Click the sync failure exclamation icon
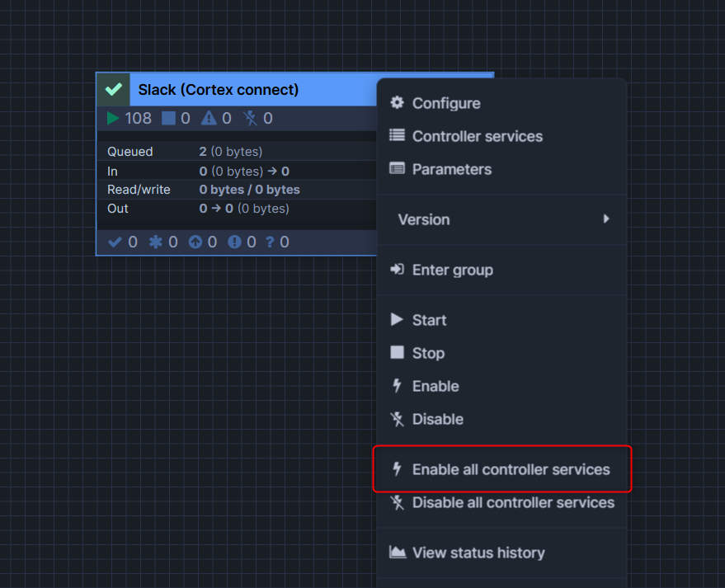 coord(234,242)
